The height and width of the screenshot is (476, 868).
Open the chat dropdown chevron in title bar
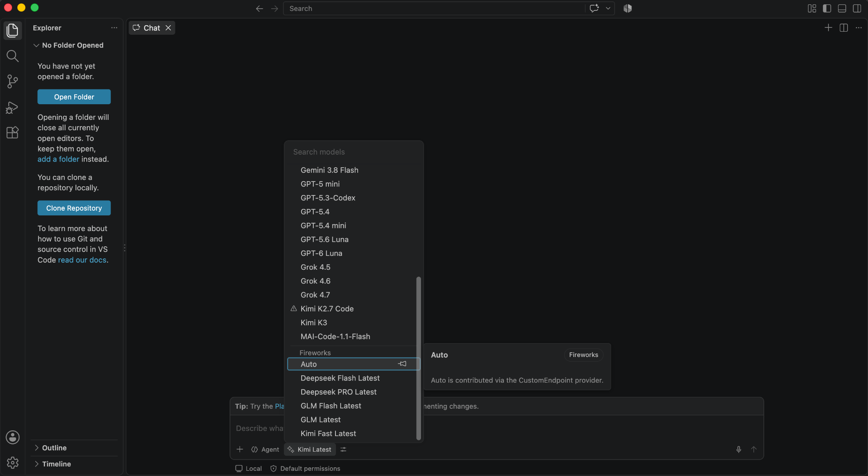[608, 8]
